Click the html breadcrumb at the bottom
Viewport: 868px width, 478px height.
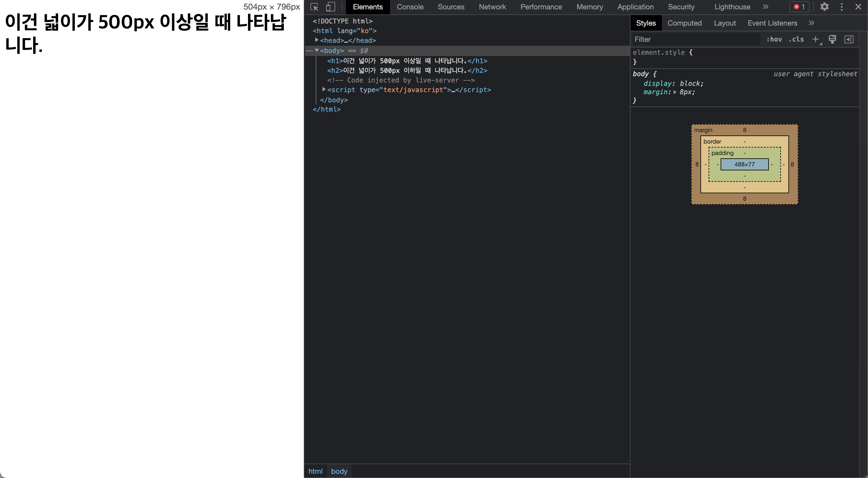[315, 471]
